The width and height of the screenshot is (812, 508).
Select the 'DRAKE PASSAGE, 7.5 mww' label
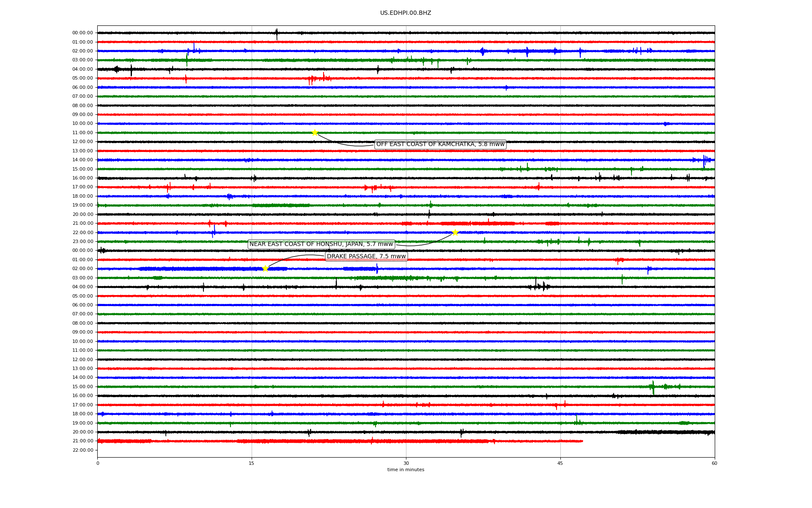(x=366, y=257)
